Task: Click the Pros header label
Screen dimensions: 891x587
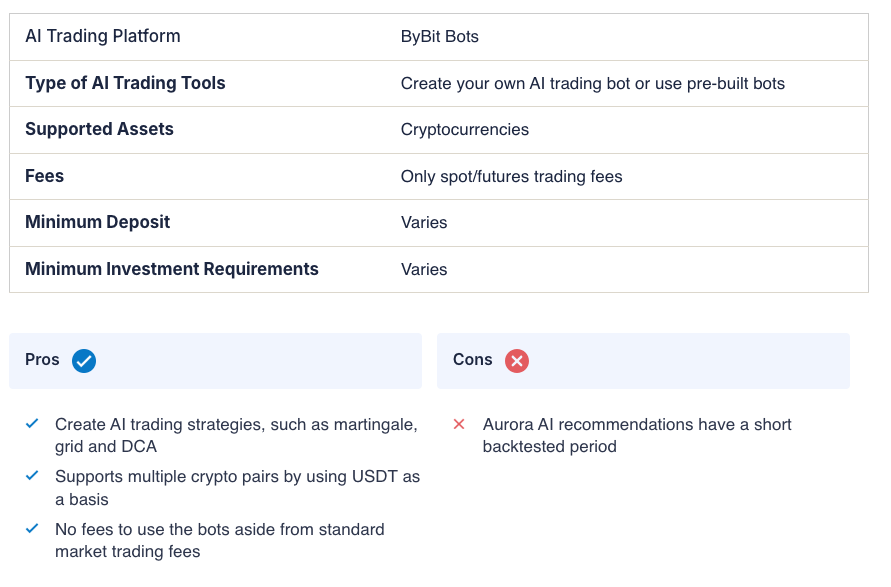Action: tap(42, 360)
